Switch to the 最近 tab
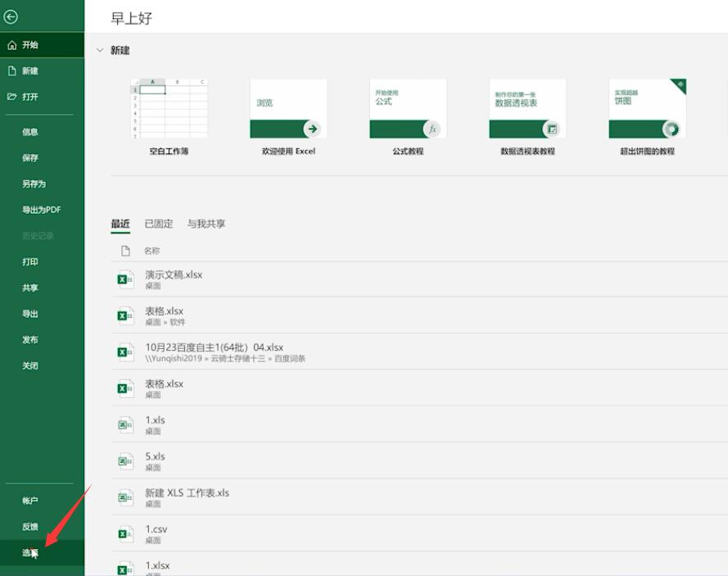 [120, 224]
